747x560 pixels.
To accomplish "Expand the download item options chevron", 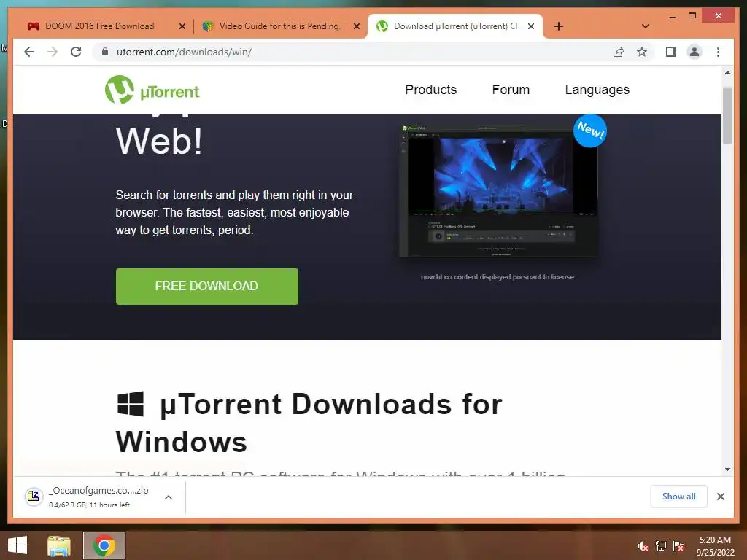I will (x=169, y=497).
